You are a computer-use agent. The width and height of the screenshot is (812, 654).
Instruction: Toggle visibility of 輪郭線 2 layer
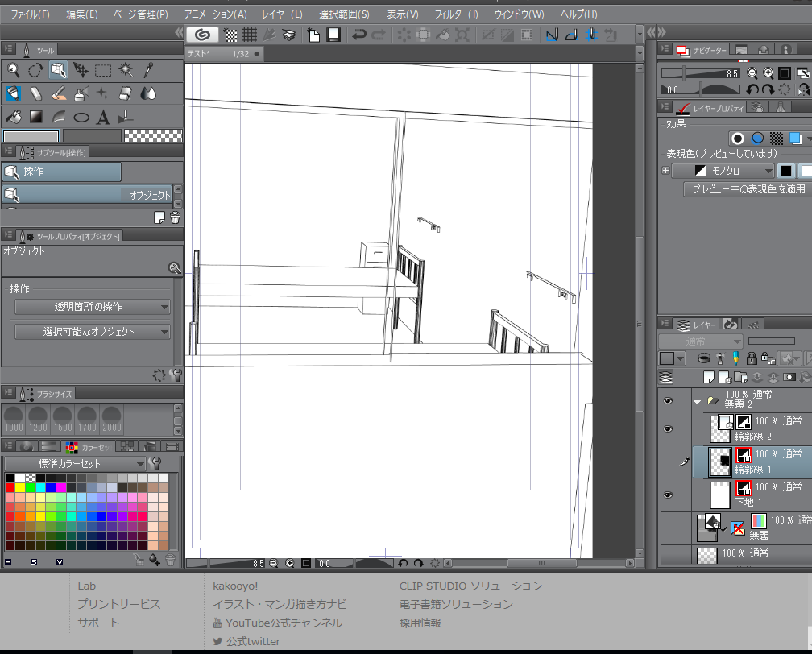[x=667, y=428]
